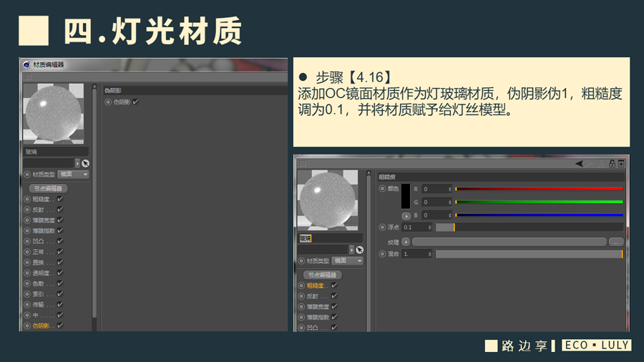Open 材质类型 镜面 dropdown in left editor
644x362 pixels.
pos(74,175)
